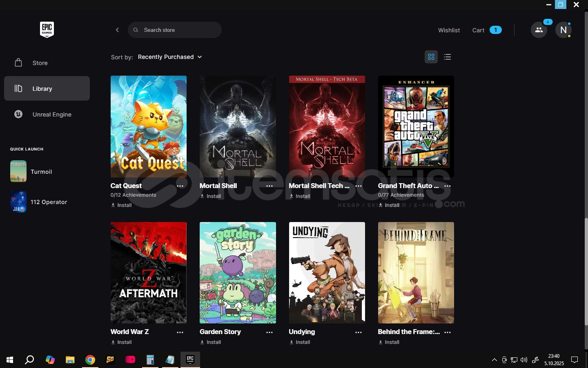Click the Turmoil quick launch thumbnail
This screenshot has height=368, width=588.
(18, 171)
